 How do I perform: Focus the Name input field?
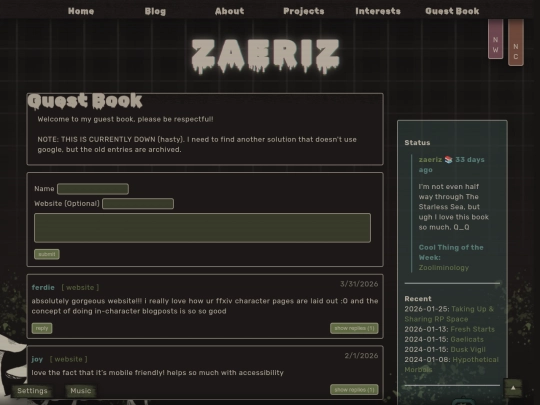tap(93, 189)
